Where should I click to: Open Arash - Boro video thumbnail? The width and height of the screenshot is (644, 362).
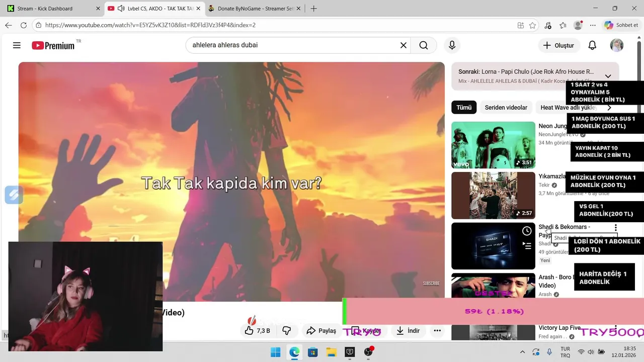493,286
